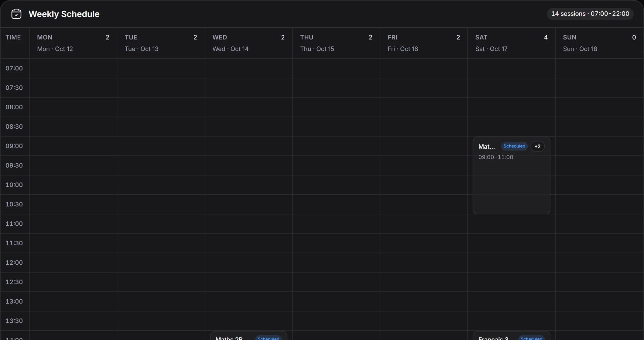
Task: Click the Mon · Oct 12 date label
Action: point(55,49)
